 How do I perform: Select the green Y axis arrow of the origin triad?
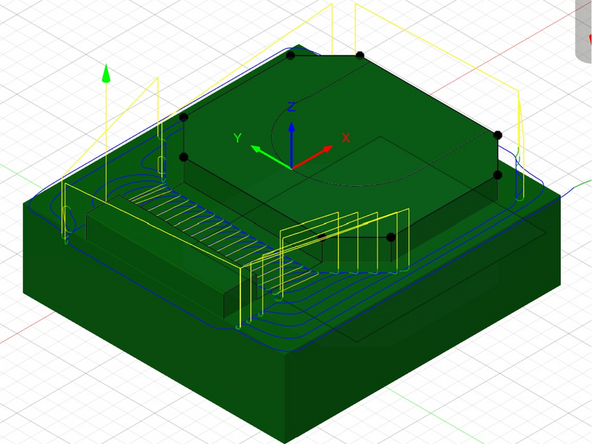pos(271,157)
